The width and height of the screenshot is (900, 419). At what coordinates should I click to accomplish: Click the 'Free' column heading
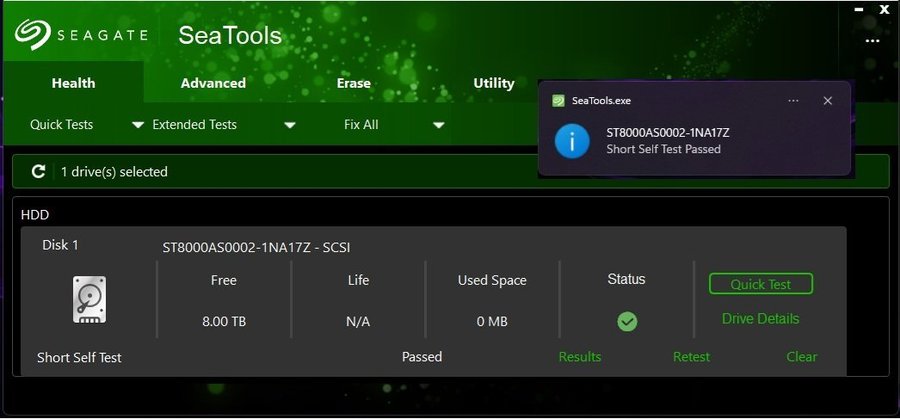(224, 280)
